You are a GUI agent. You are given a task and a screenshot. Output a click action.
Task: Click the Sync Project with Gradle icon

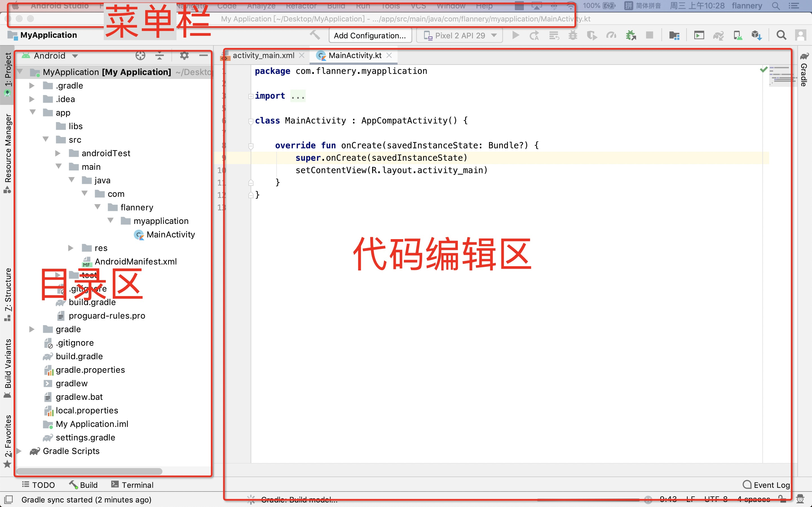click(x=718, y=35)
